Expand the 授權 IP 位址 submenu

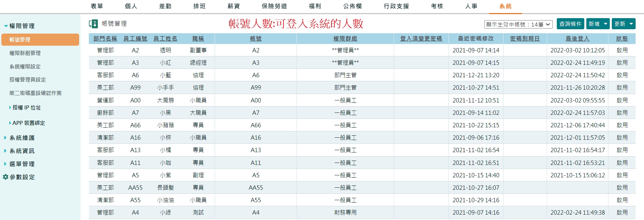tap(10, 107)
